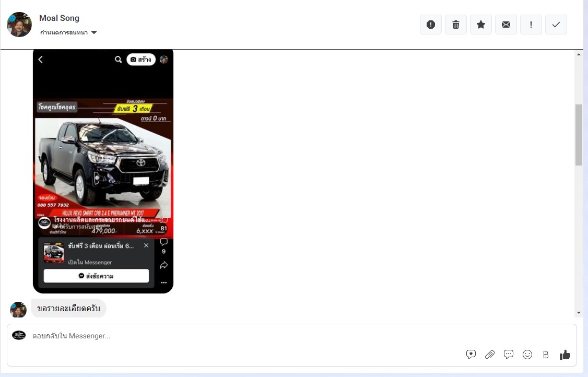The width and height of the screenshot is (588, 377).
Task: Mark conversation as unread with envelope icon
Action: coord(505,25)
